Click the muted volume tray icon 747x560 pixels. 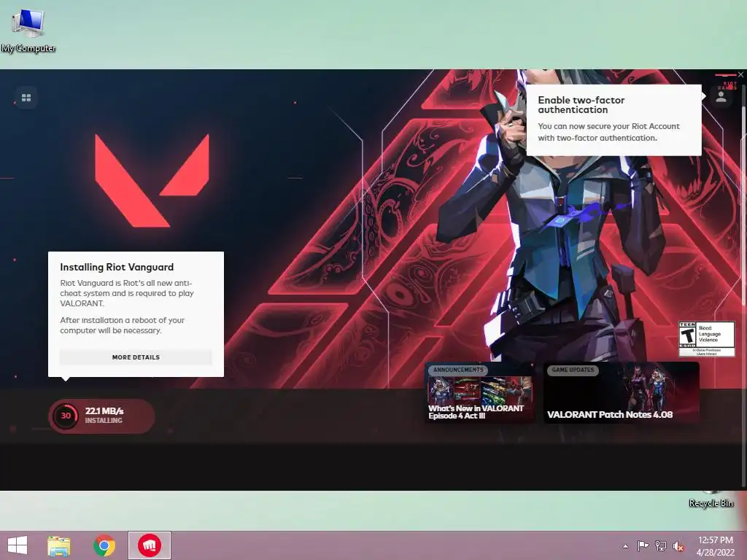tap(678, 546)
